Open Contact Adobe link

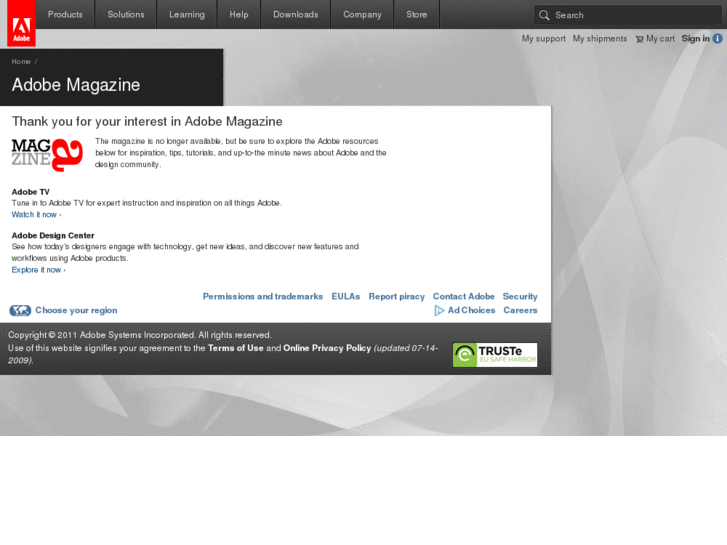(464, 296)
